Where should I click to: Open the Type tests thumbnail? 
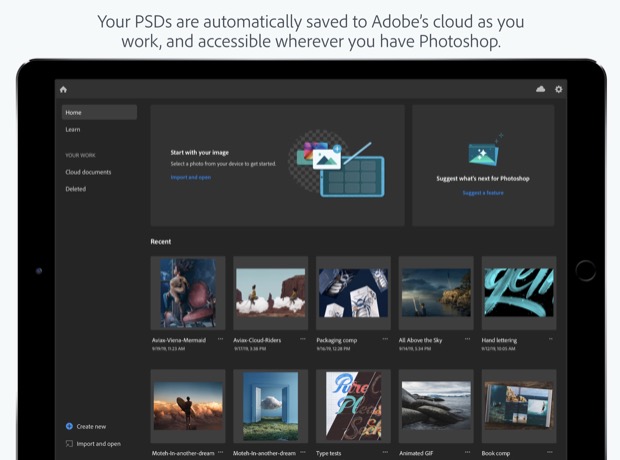coord(353,406)
